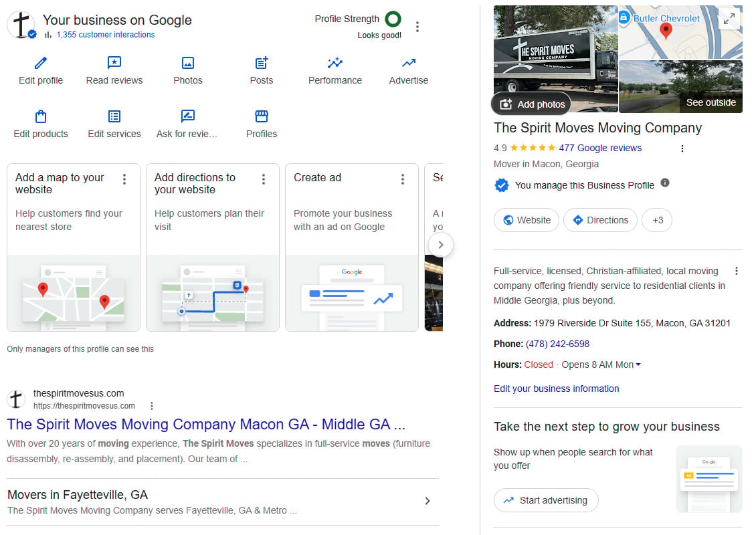Click 'Only managers of this profile can see this'

point(80,349)
